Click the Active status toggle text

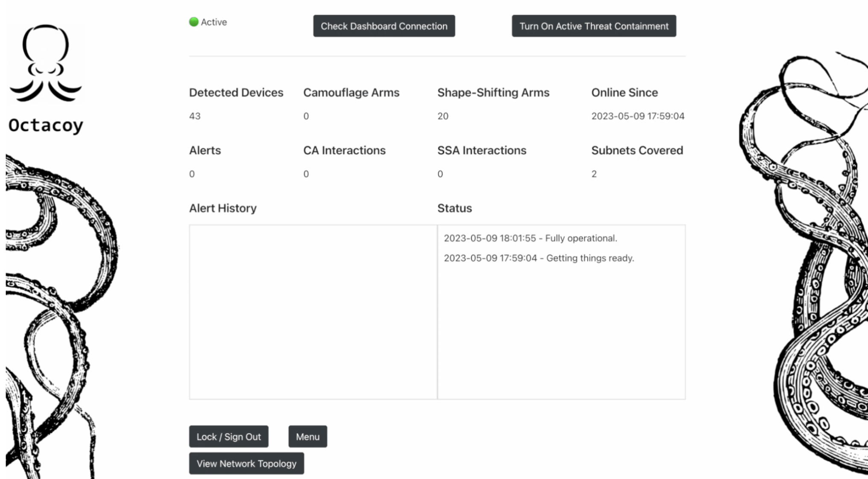(x=214, y=22)
